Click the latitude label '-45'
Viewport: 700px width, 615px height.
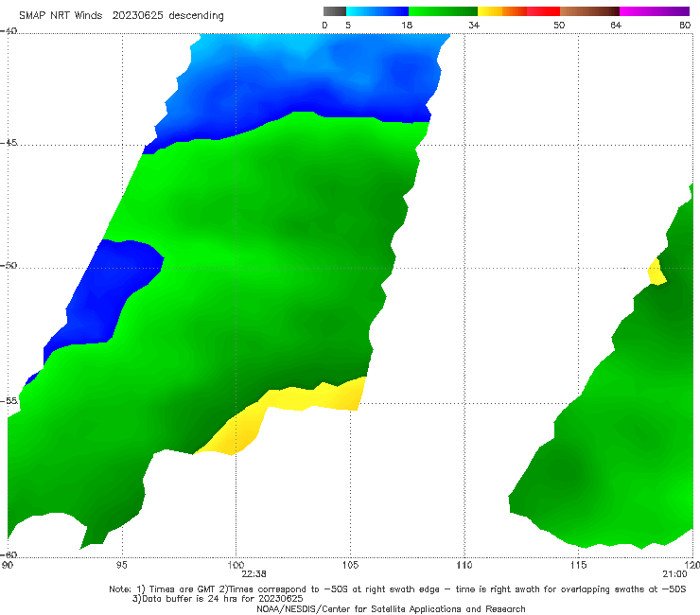9,143
